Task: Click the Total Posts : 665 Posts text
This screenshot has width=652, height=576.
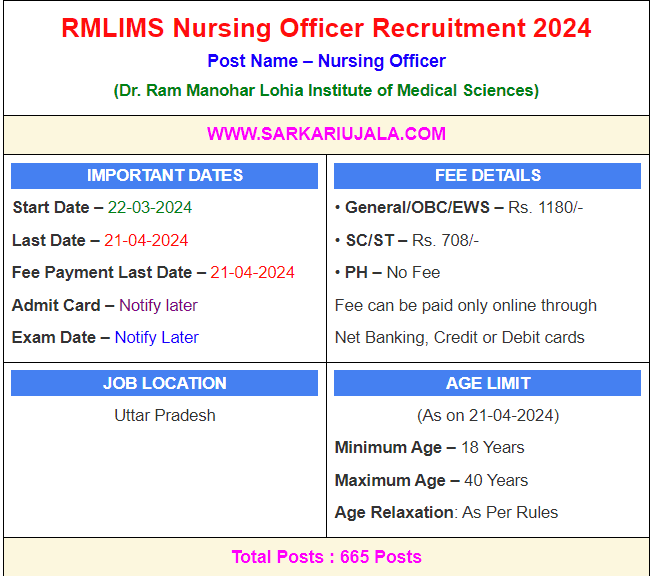Action: point(326,557)
